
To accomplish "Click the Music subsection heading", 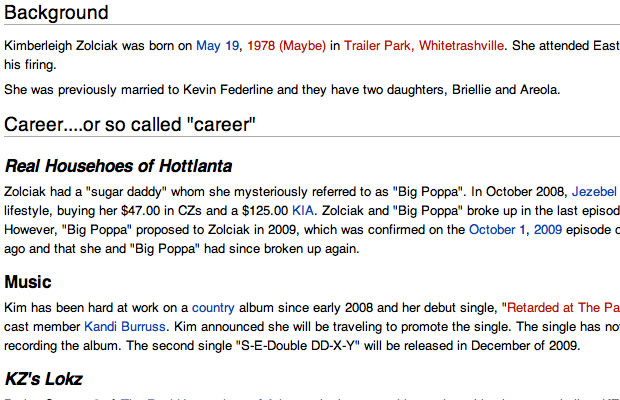I will pos(28,282).
